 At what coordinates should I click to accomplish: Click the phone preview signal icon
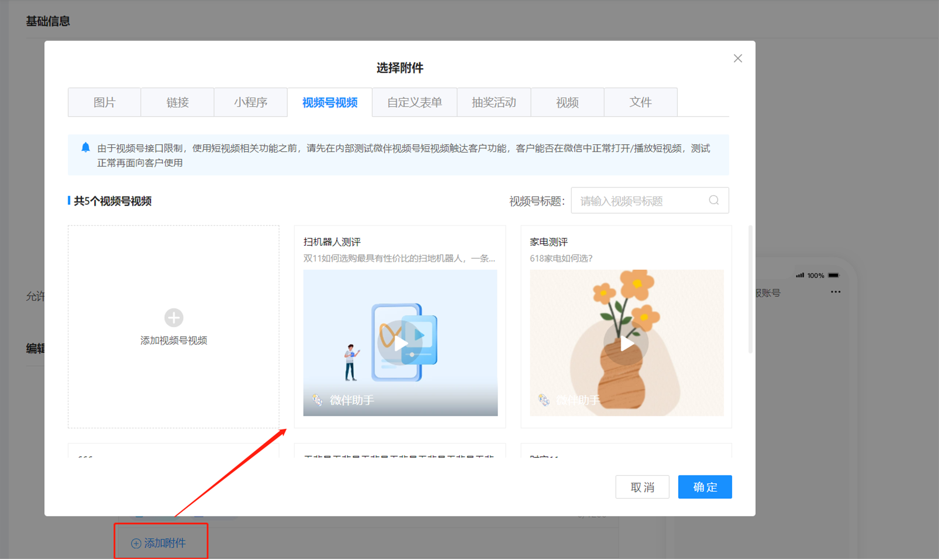click(800, 275)
